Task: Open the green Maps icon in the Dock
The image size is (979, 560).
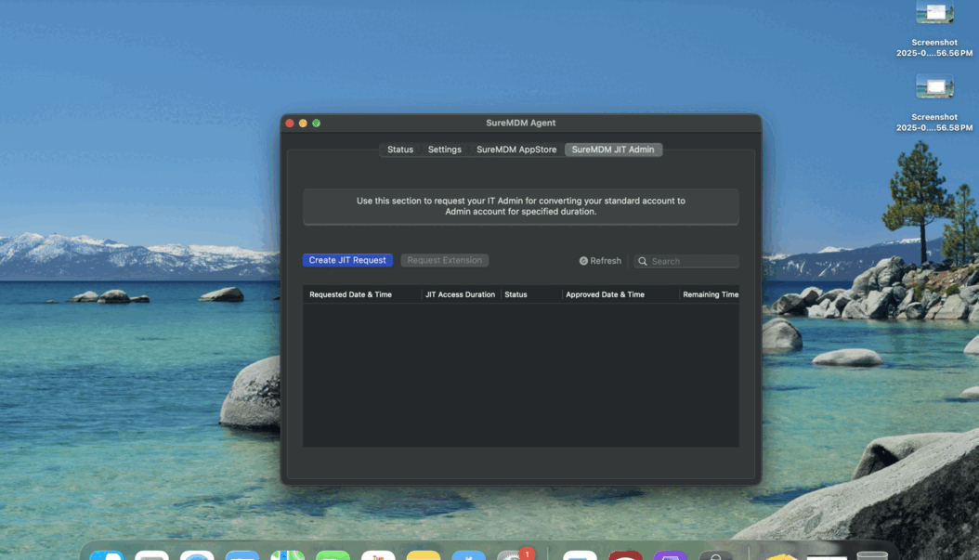Action: tap(287, 556)
